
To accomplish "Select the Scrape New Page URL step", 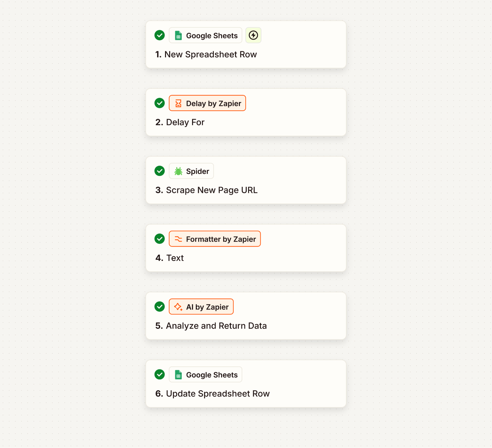I will [211, 190].
